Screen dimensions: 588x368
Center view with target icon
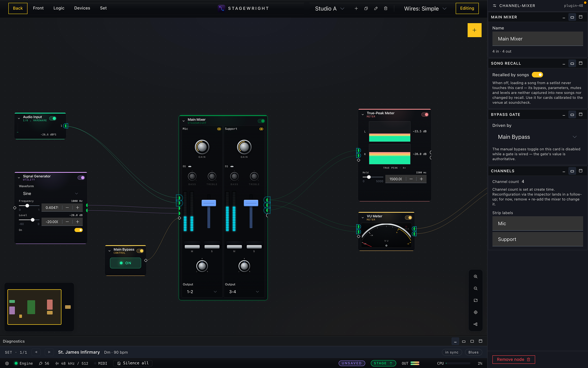pyautogui.click(x=475, y=312)
